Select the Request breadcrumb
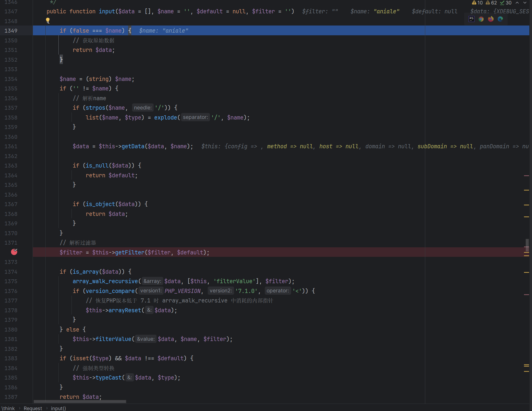The height and width of the screenshot is (411, 532). 33,408
